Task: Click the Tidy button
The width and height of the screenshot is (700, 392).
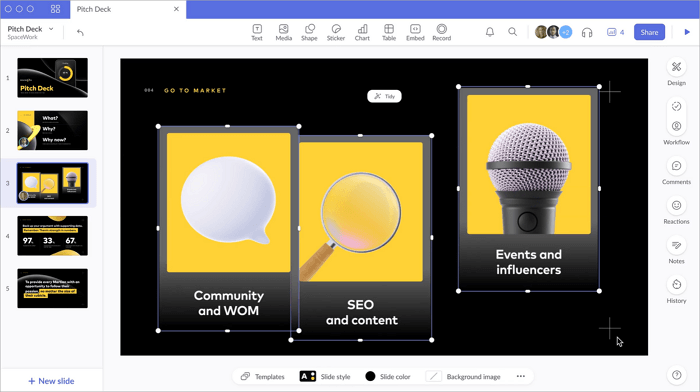Action: tap(384, 96)
